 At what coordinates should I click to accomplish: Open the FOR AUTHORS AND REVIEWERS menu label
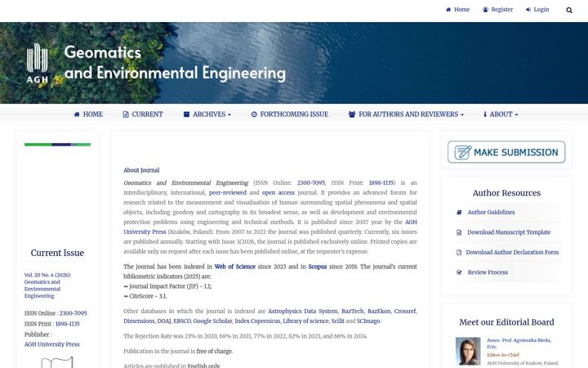(408, 114)
